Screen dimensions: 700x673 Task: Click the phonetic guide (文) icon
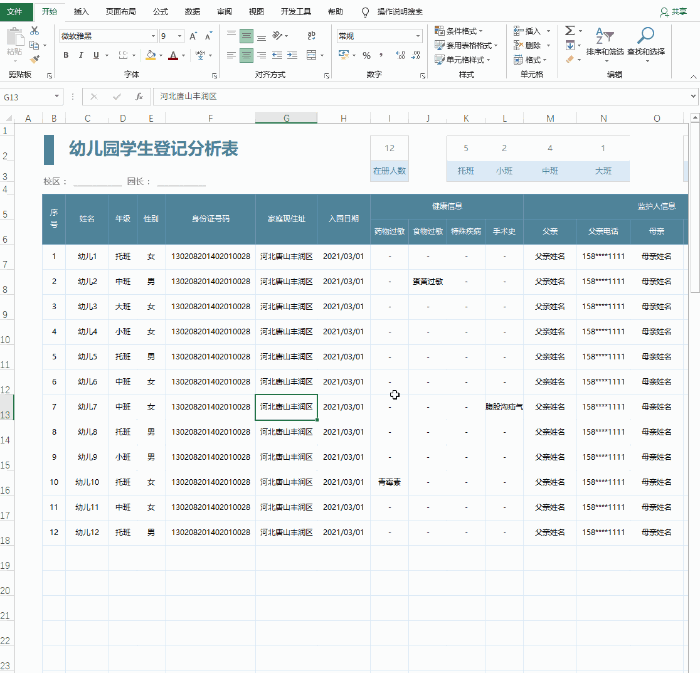click(x=200, y=55)
